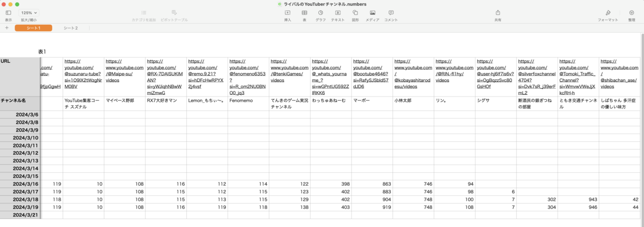Select the ともき交通チャンネル cell

(579, 104)
